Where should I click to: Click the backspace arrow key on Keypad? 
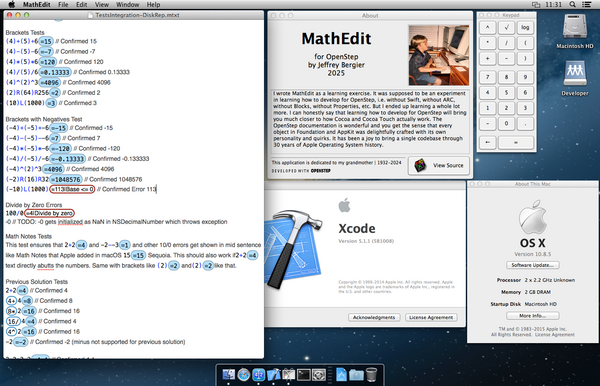[x=488, y=142]
